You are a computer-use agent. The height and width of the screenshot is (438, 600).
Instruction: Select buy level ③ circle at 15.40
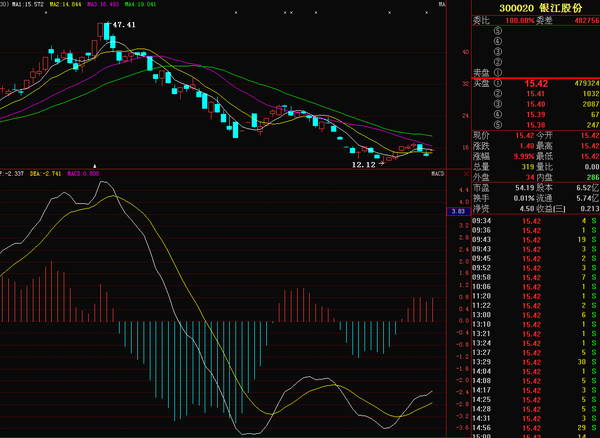point(497,104)
